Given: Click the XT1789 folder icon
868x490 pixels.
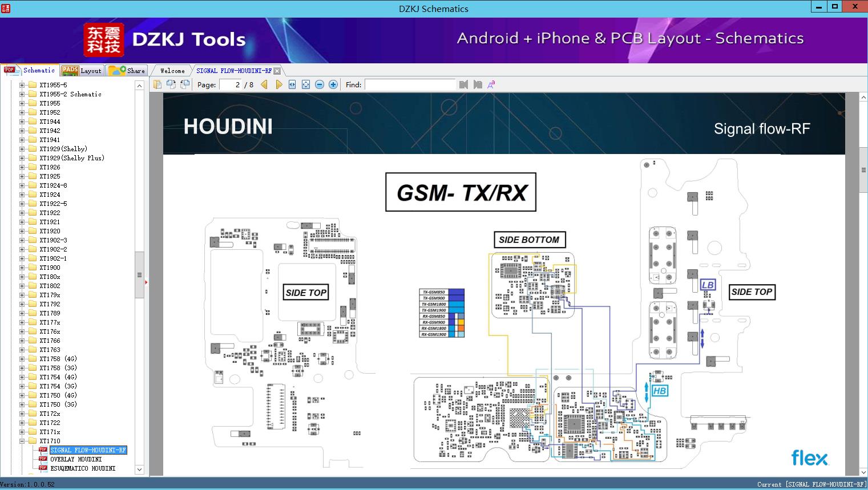Looking at the screenshot, I should pyautogui.click(x=33, y=313).
